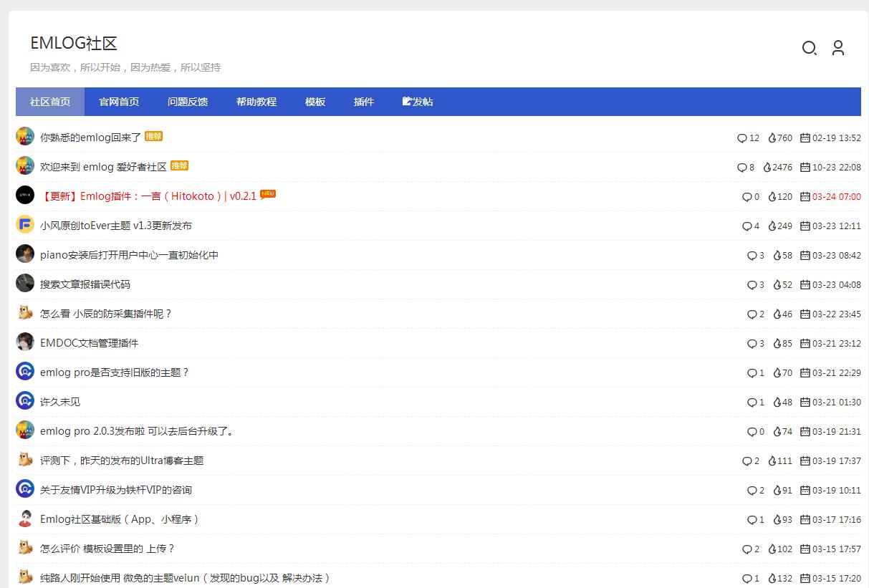
Task: Click comment icon on 小辰的防采集插件 row
Action: point(752,314)
